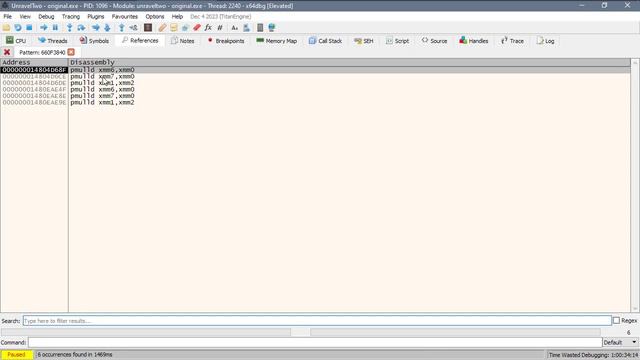Click the Step Over toolbar icon
The width and height of the screenshot is (640, 360).
(81, 28)
